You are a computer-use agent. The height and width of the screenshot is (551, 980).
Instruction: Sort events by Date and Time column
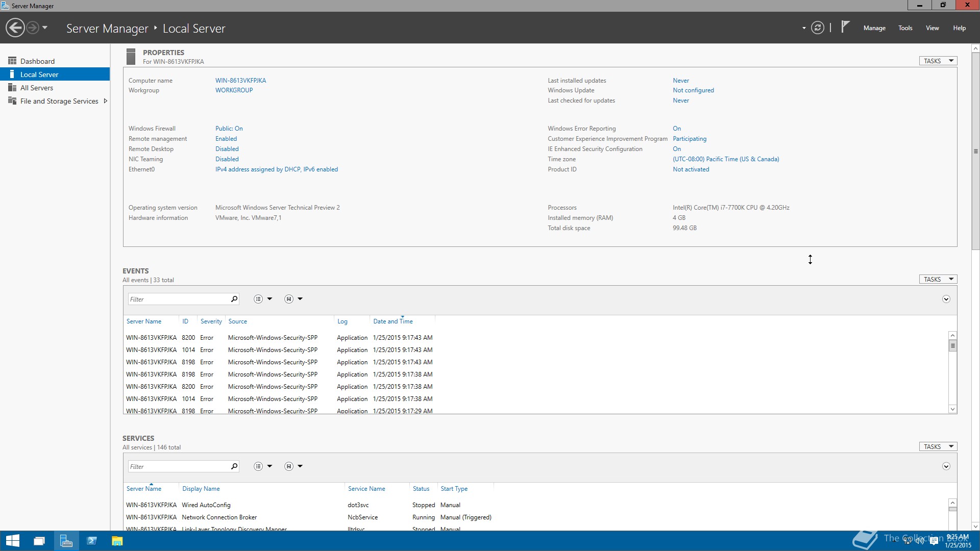(x=393, y=321)
